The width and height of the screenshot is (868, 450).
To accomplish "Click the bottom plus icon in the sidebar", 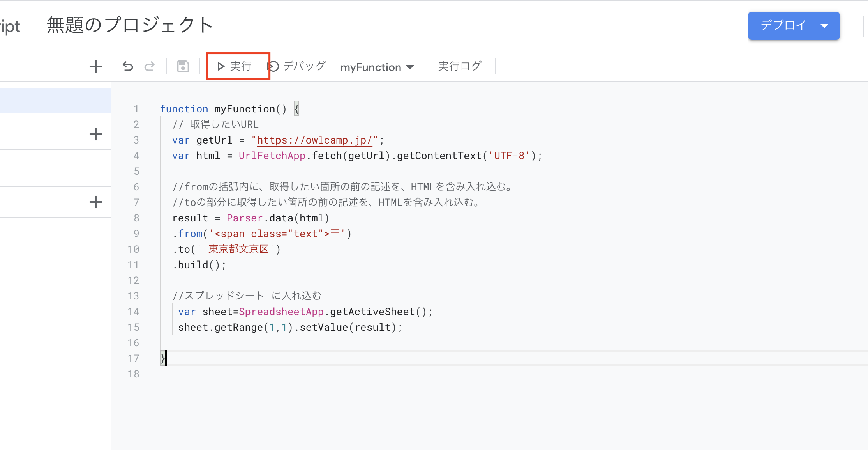I will pos(95,202).
